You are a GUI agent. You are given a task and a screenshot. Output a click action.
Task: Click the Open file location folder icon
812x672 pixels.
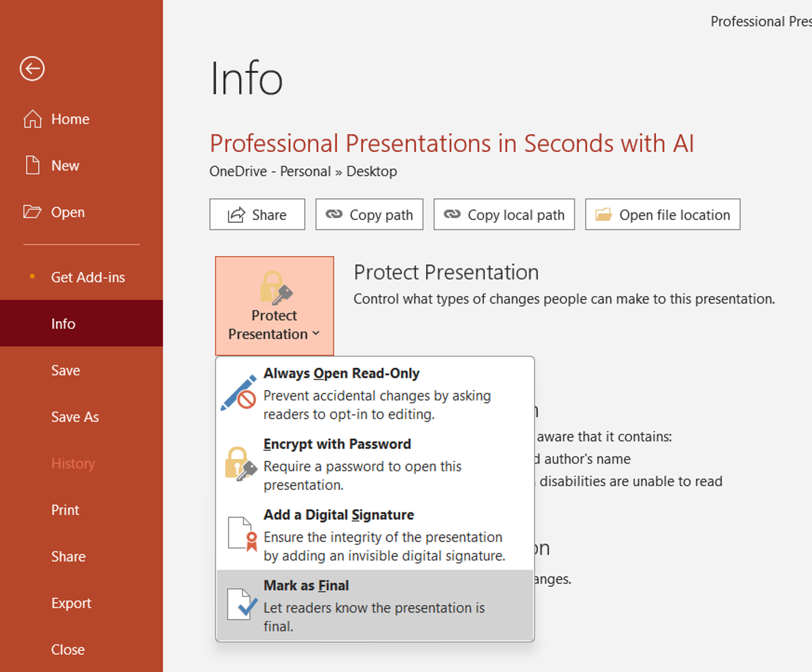tap(602, 215)
